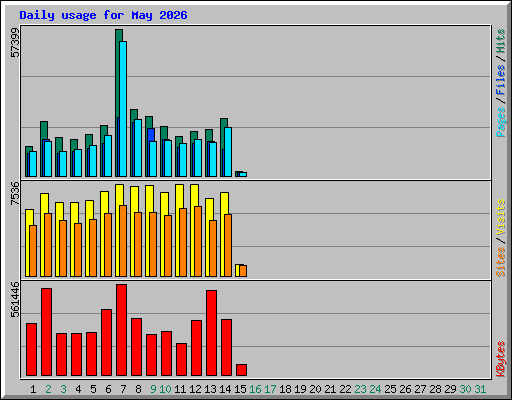Select the Pages legend label
Screen dimensions: 512x400
500,122
